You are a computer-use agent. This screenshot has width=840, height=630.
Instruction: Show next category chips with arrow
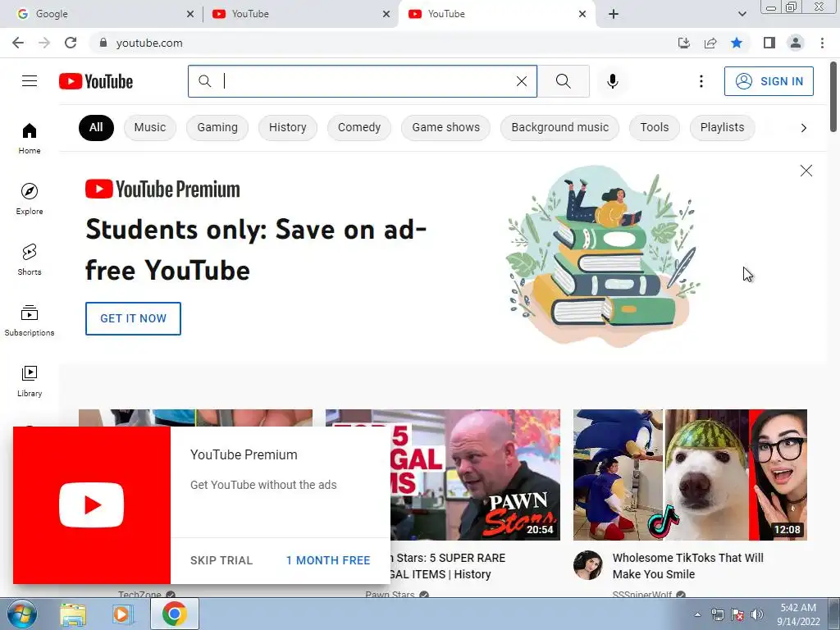pyautogui.click(x=803, y=127)
